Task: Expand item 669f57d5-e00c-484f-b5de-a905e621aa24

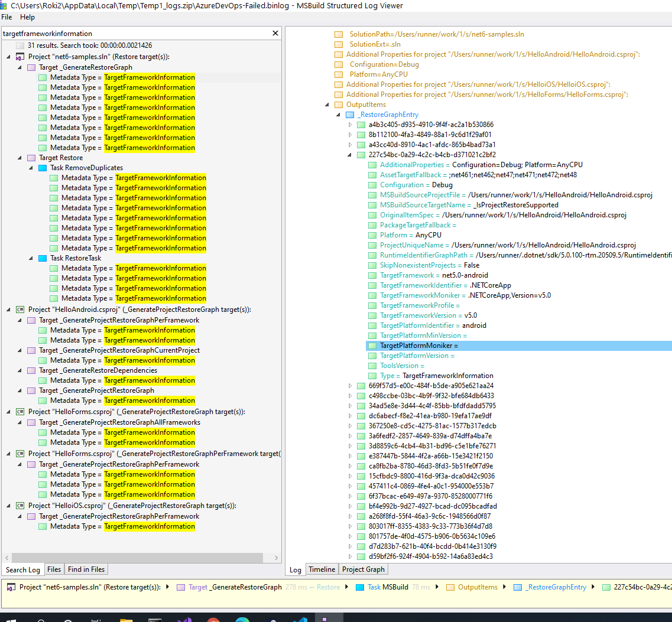Action: coord(350,386)
